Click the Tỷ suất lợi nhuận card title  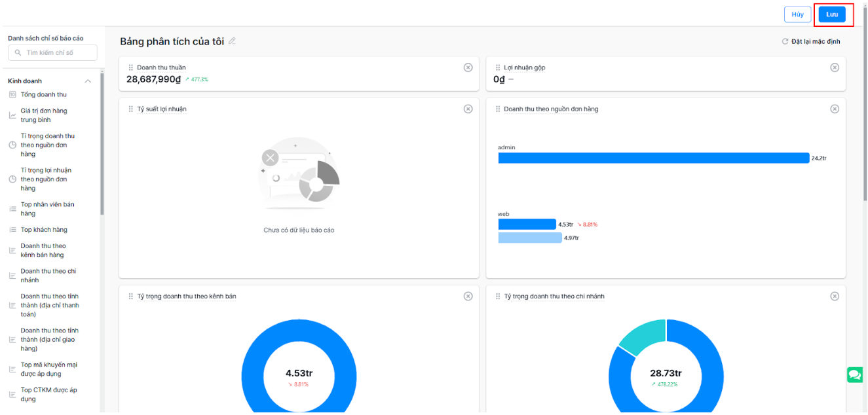click(x=162, y=109)
